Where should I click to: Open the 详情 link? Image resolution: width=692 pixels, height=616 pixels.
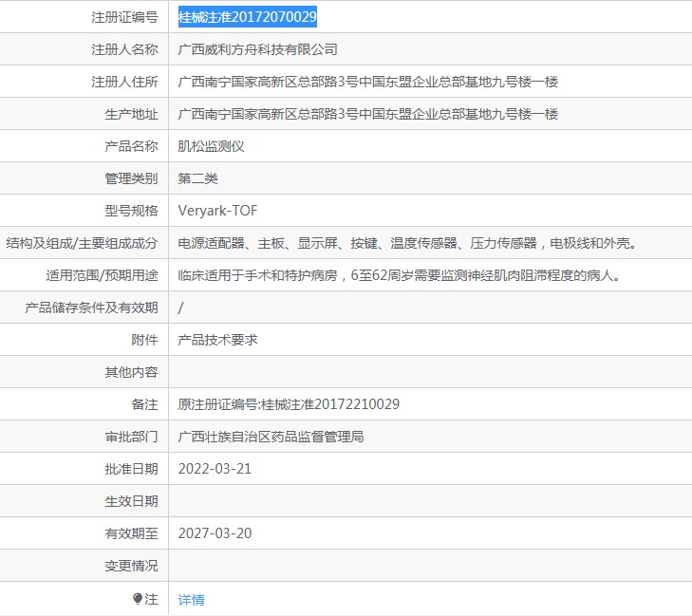click(191, 599)
